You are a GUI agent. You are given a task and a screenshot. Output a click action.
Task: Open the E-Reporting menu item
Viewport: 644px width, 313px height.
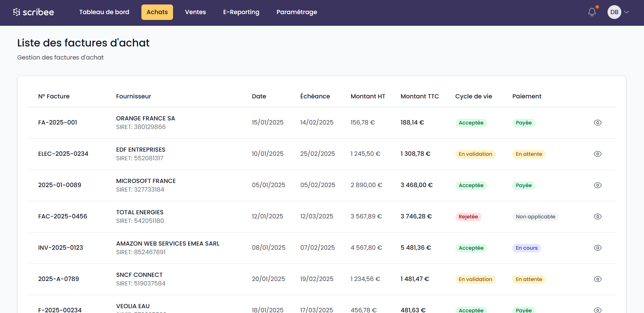tap(241, 12)
